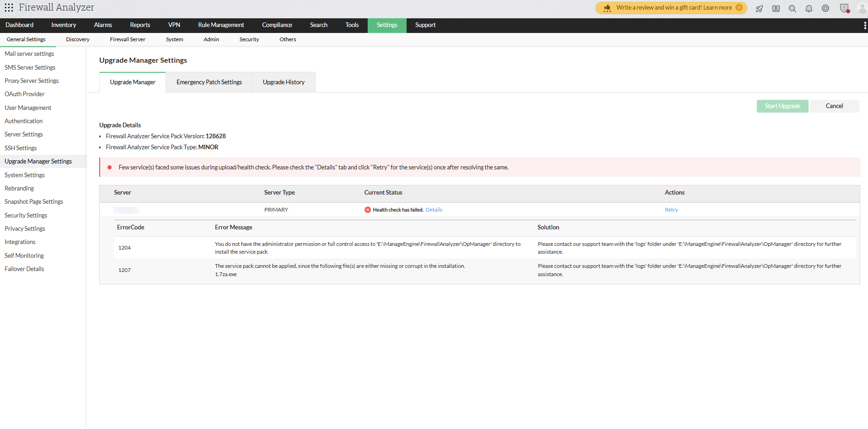Open Privacy Settings in the sidebar

pos(25,228)
